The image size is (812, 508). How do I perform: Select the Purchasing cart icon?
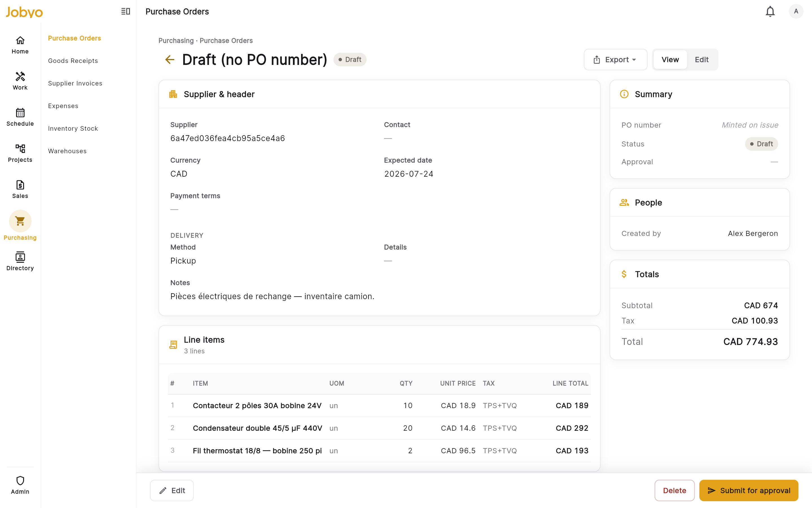(x=20, y=221)
